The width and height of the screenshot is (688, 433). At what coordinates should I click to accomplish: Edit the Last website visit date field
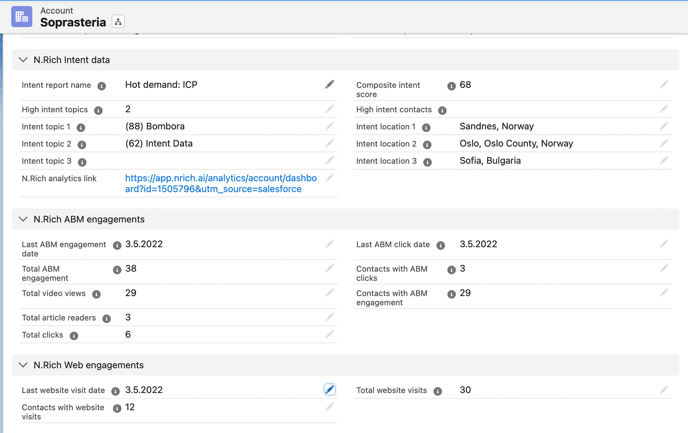click(330, 390)
